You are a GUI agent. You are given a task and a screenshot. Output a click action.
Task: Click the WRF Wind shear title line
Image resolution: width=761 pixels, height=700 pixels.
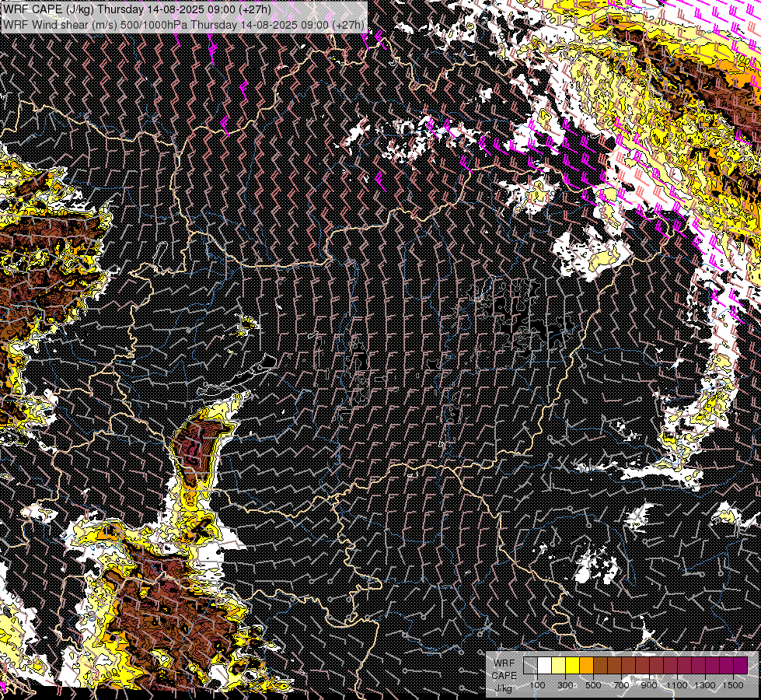[183, 25]
